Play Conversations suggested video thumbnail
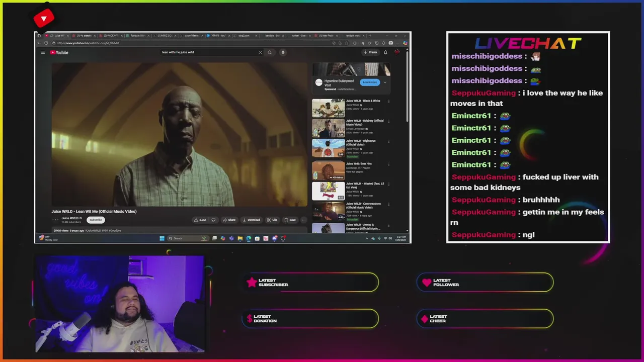 point(328,211)
